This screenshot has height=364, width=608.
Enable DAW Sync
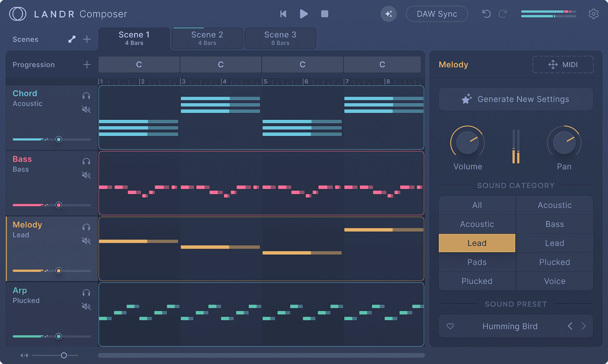click(437, 14)
